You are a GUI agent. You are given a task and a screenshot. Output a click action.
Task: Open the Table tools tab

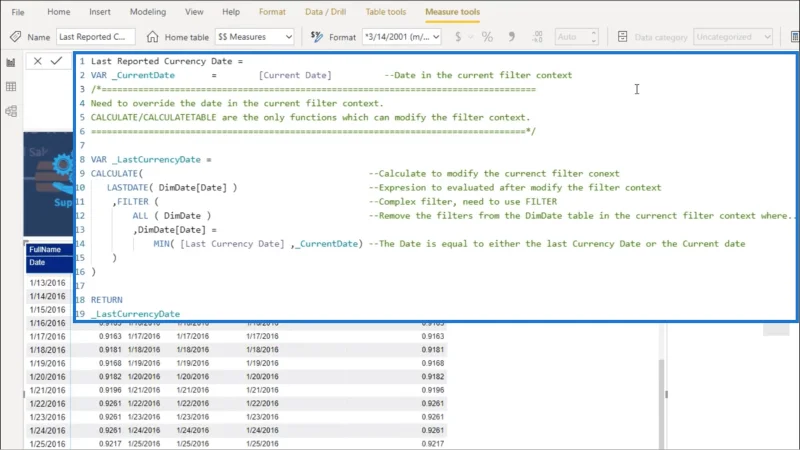pyautogui.click(x=386, y=12)
